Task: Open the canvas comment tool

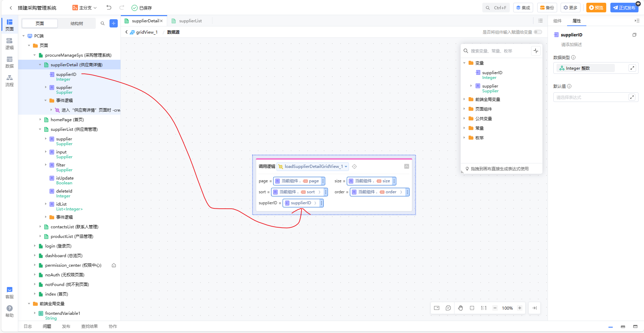Action: point(448,308)
